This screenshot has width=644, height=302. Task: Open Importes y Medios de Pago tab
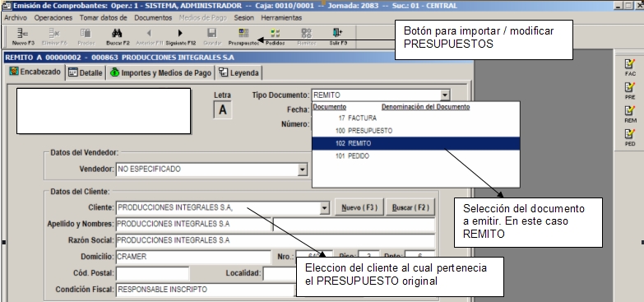161,72
